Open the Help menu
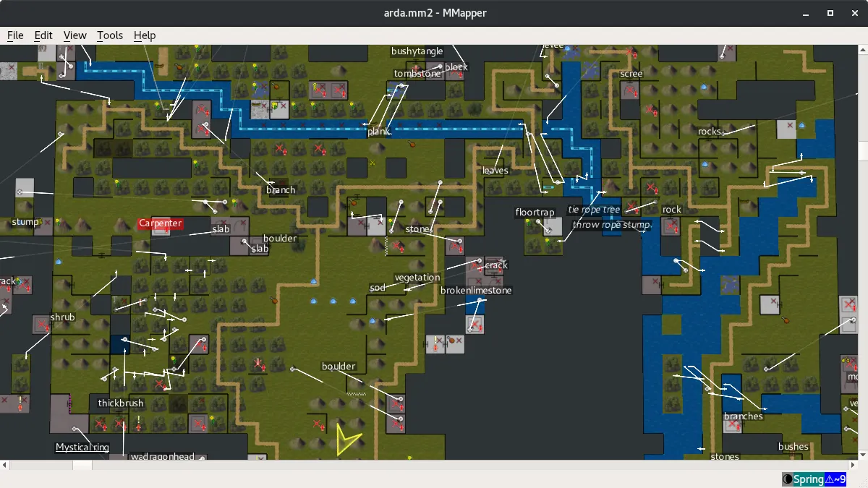The width and height of the screenshot is (868, 488). (x=145, y=35)
